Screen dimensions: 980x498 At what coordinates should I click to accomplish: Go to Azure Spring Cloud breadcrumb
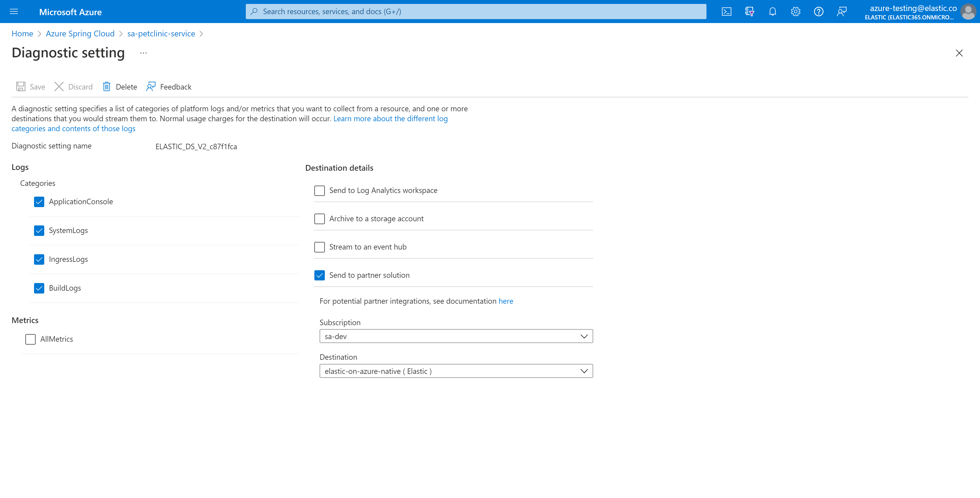80,34
